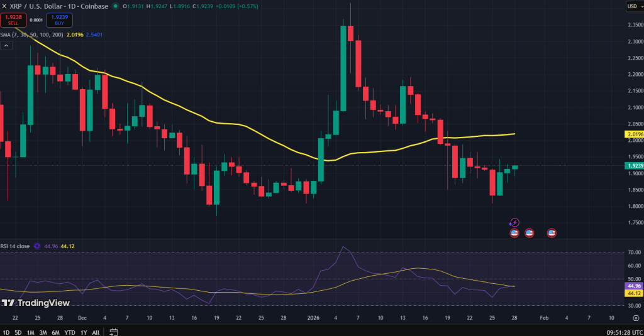The height and width of the screenshot is (336, 644).
Task: Click purple 44.96 tag on RSI axis
Action: point(634,286)
